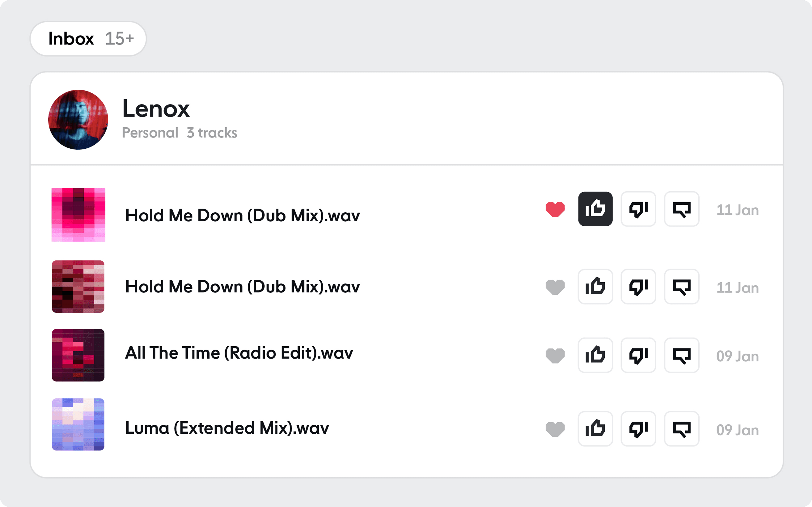Click the Luma purple cover artwork
812x507 pixels.
(x=78, y=424)
